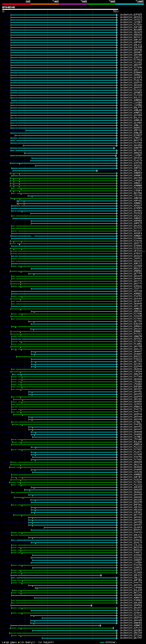The image size is (146, 644).
Task: Select the truncated UniRef100_UPI000.. entry
Action: tap(132, 251)
